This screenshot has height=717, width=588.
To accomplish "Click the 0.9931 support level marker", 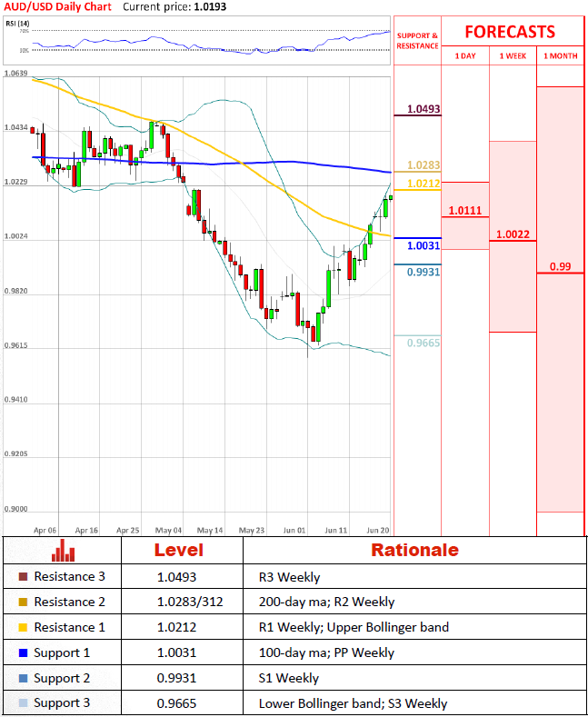I will (x=424, y=272).
